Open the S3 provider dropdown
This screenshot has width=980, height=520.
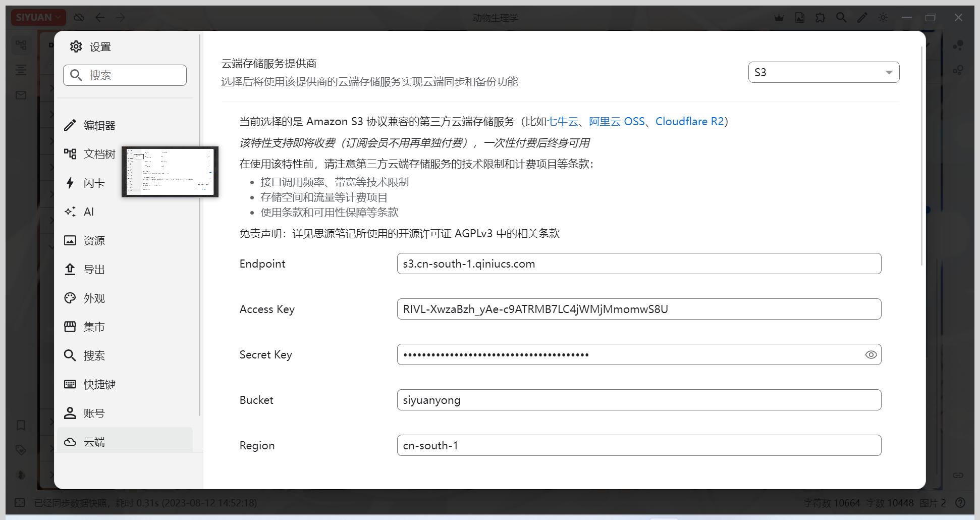coord(824,72)
